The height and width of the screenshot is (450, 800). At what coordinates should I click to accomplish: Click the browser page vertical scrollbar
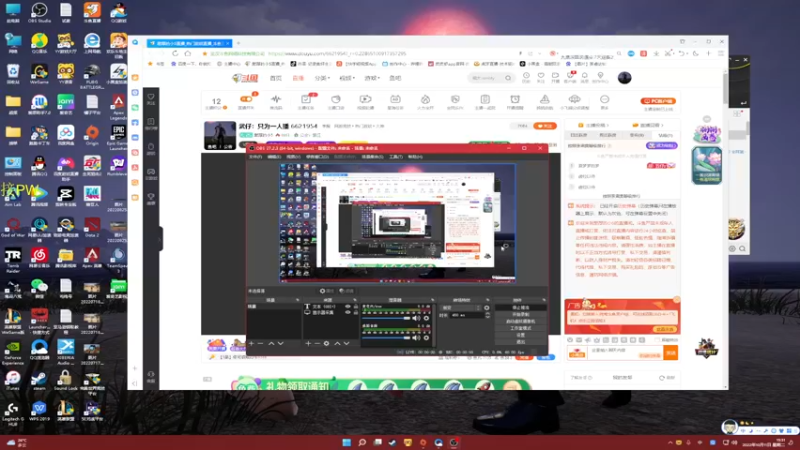(726, 87)
